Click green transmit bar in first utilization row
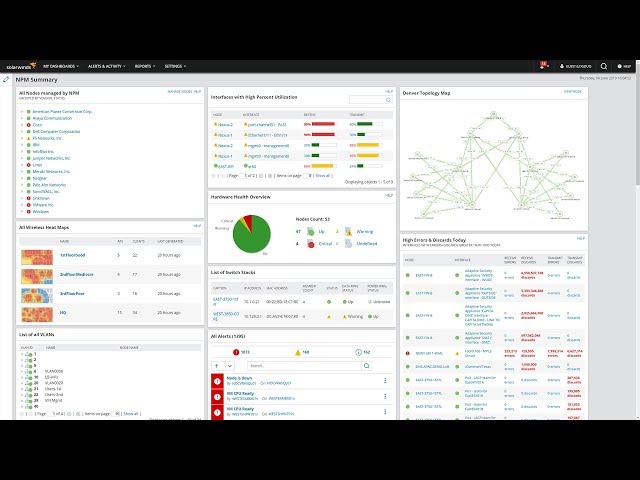 [364, 124]
